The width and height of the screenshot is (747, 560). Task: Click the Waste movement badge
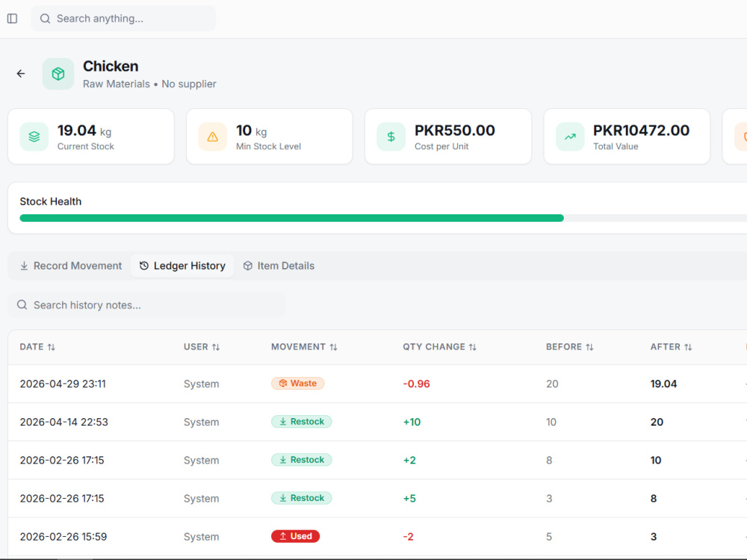298,383
